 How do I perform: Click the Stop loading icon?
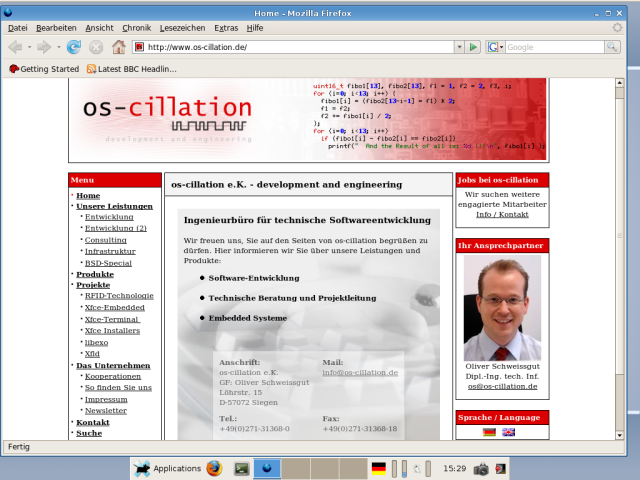click(96, 47)
